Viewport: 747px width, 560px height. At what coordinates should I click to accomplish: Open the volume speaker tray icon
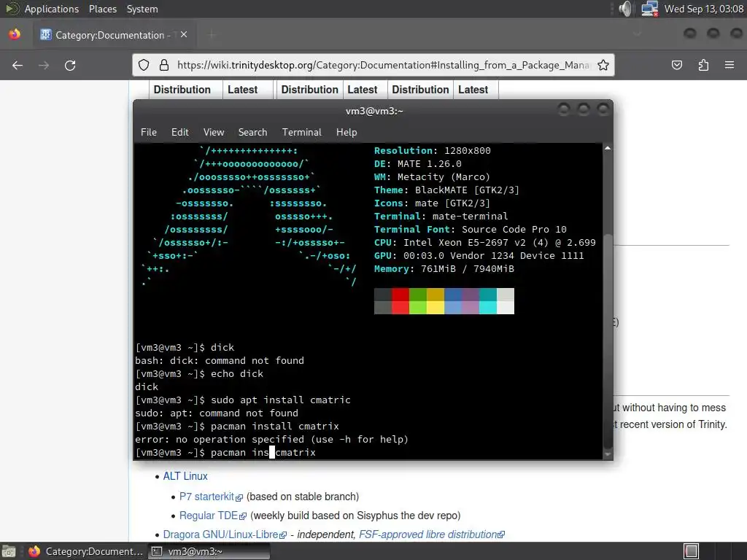click(x=625, y=9)
